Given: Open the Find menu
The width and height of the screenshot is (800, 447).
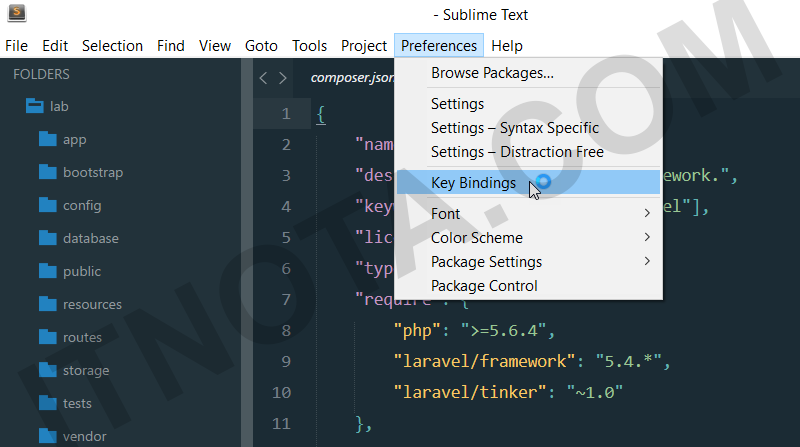Looking at the screenshot, I should [170, 46].
